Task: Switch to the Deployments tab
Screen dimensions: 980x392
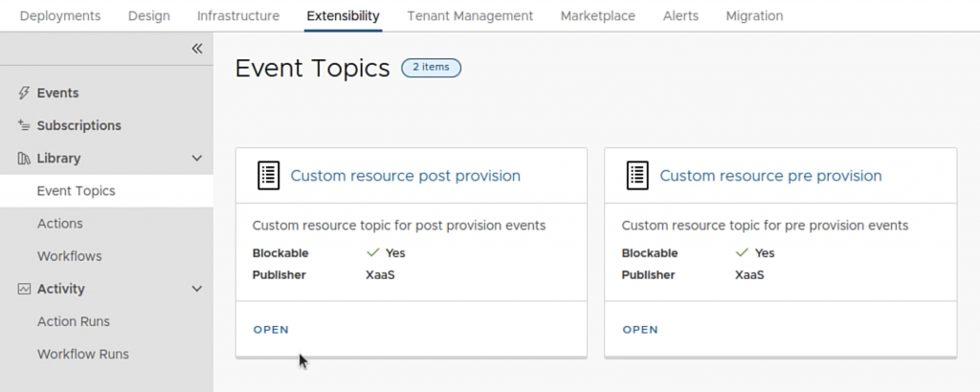Action: (59, 16)
